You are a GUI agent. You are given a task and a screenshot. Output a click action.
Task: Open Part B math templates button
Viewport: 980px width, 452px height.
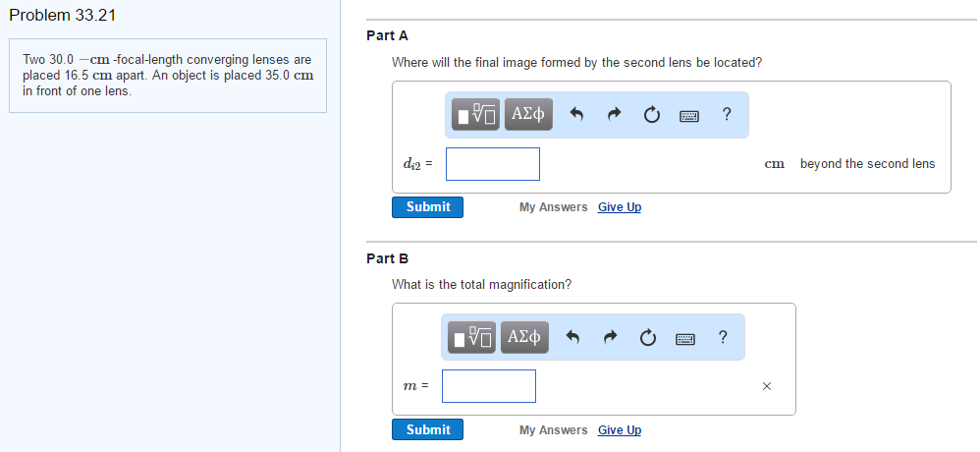[473, 338]
